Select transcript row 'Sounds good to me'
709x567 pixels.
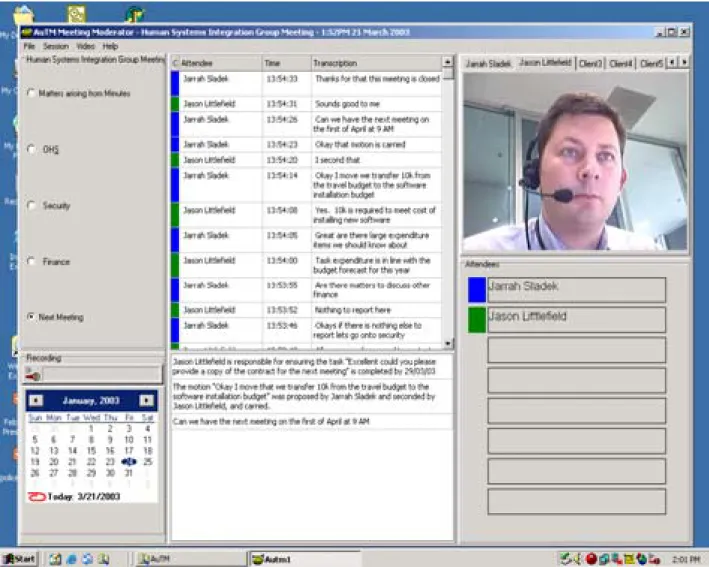pos(306,104)
